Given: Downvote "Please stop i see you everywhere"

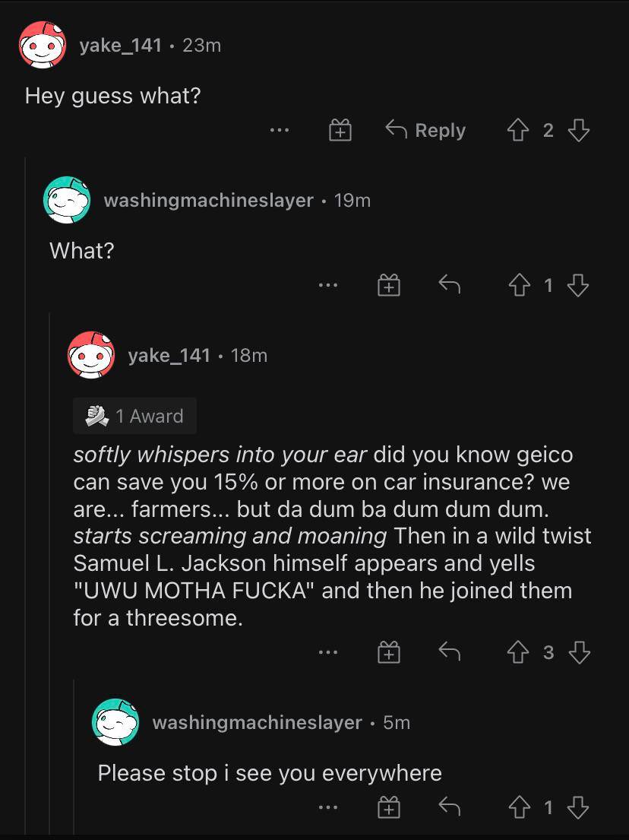Looking at the screenshot, I should tap(578, 807).
